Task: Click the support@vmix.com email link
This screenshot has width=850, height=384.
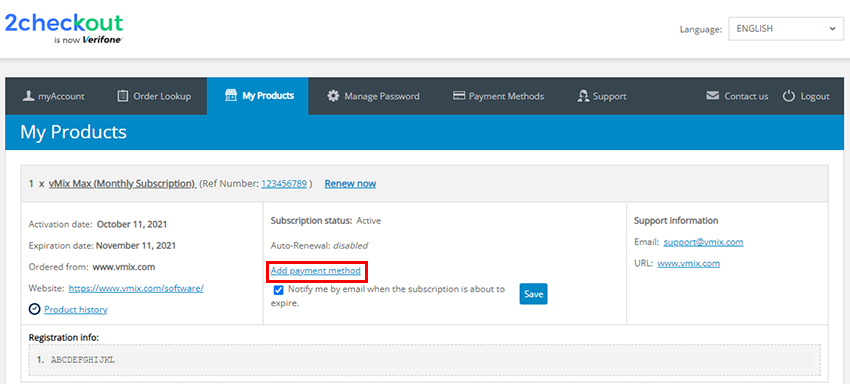Action: 703,242
